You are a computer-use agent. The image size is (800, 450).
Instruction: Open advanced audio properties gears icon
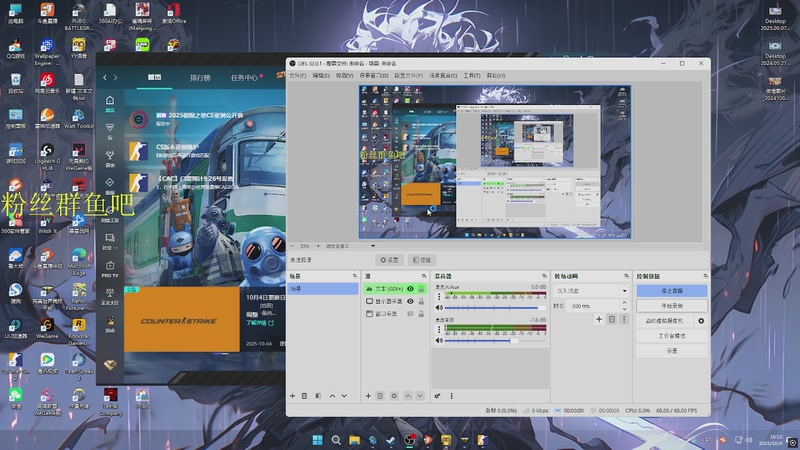click(437, 396)
